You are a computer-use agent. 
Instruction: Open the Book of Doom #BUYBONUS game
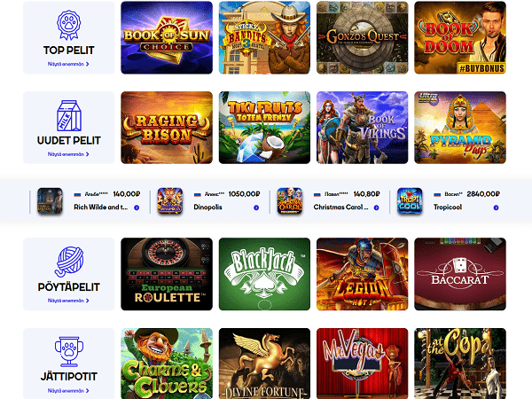[460, 37]
